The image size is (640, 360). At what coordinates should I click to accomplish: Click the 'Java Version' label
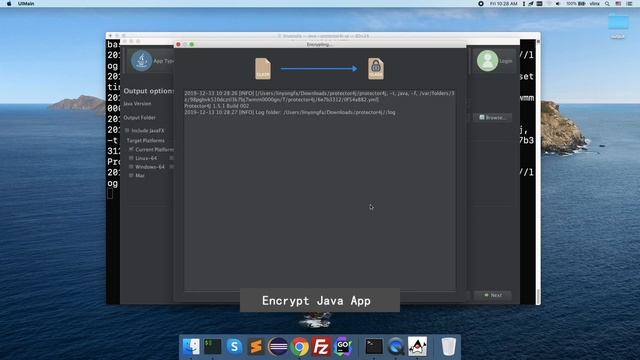coord(137,104)
